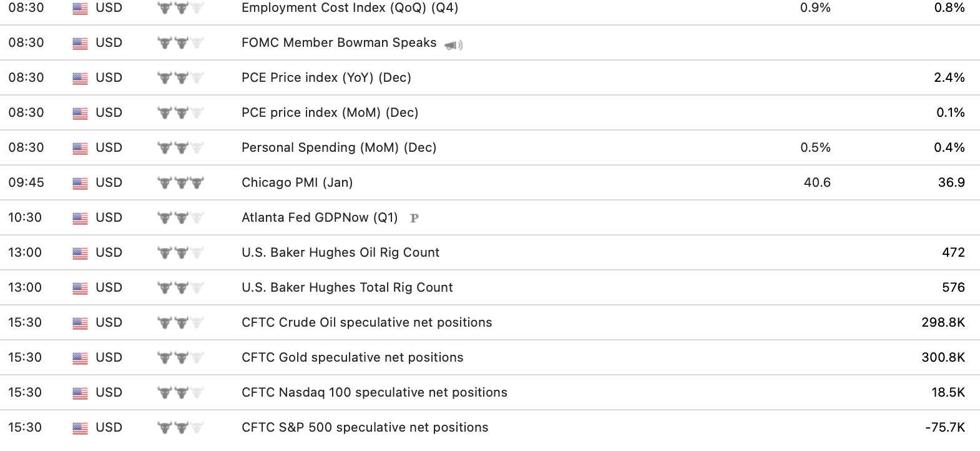Open the Atlanta Fed GDPNow (Q1) event
The image size is (980, 451).
click(x=320, y=217)
